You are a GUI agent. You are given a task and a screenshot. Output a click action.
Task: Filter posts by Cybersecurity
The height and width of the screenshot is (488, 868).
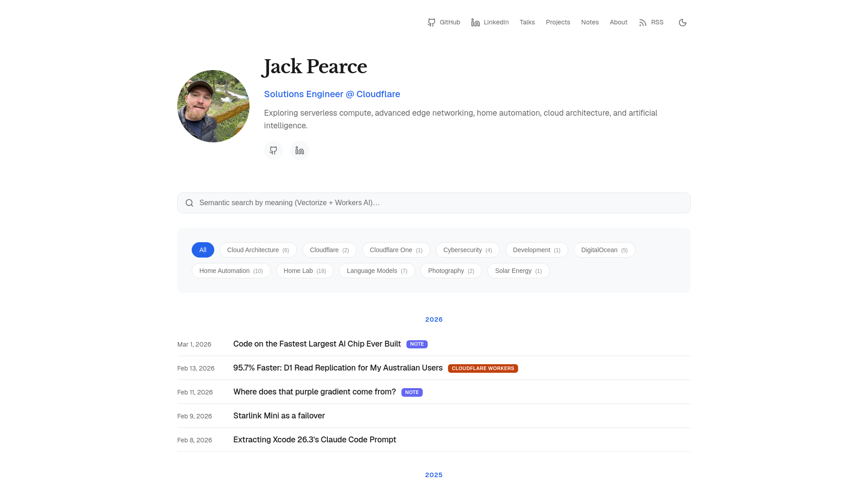pos(468,250)
